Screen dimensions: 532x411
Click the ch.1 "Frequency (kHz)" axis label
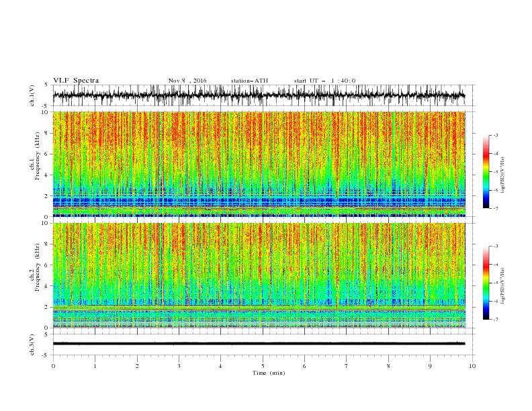[37, 155]
